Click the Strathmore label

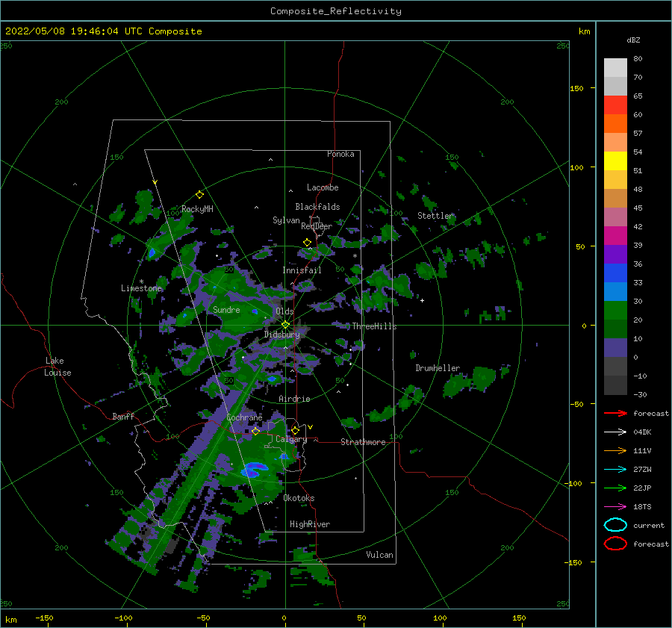click(363, 442)
